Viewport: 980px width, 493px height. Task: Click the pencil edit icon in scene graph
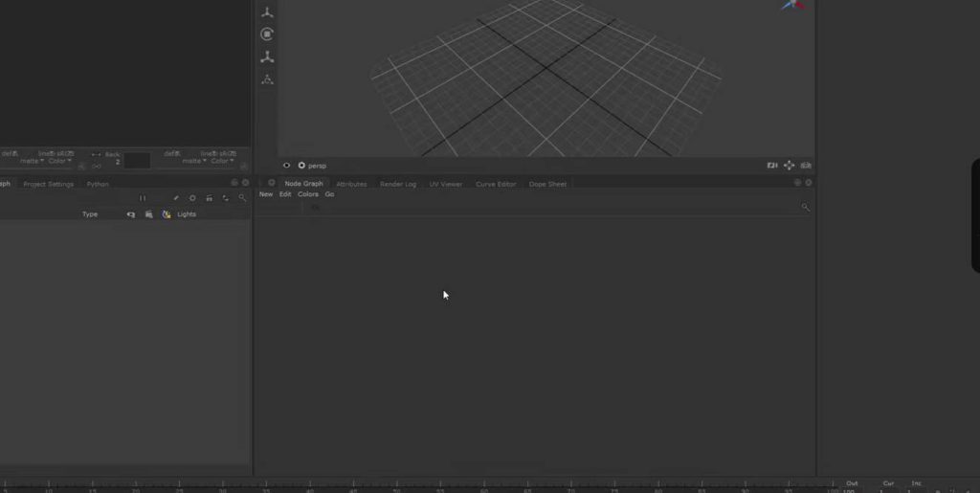click(x=176, y=198)
